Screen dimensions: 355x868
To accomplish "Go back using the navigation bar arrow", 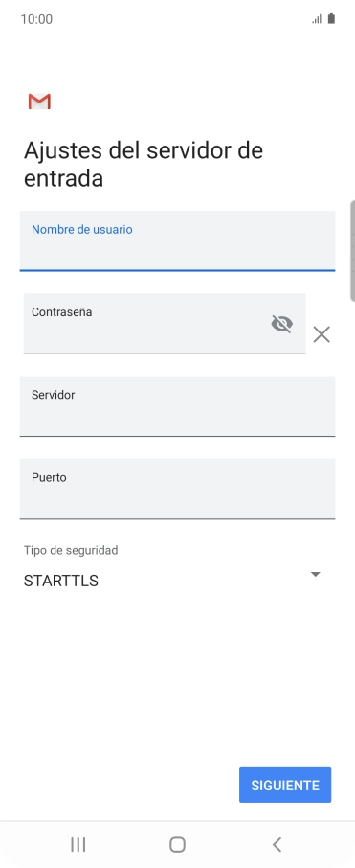I will (277, 844).
